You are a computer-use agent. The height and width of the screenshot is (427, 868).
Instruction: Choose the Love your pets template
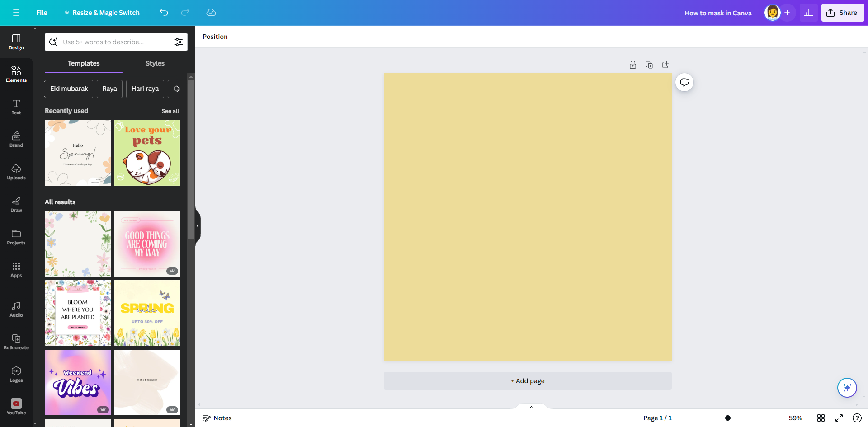point(147,153)
